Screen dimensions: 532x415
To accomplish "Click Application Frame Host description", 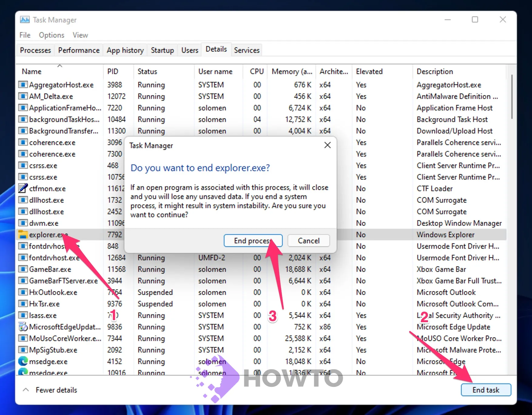I will click(455, 108).
